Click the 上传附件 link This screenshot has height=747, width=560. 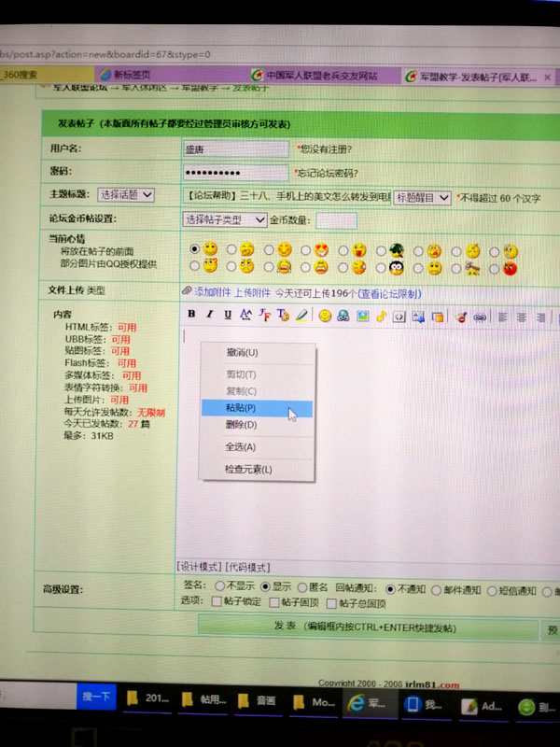click(x=252, y=292)
